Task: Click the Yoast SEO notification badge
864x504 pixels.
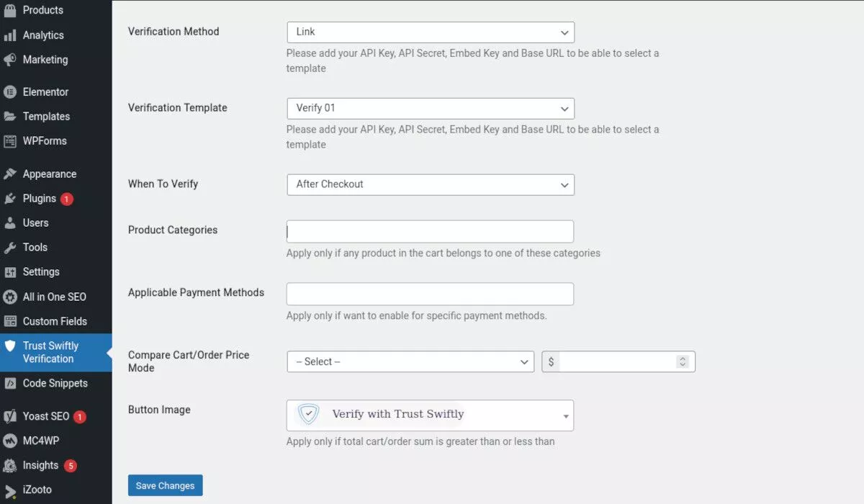Action: 79,416
